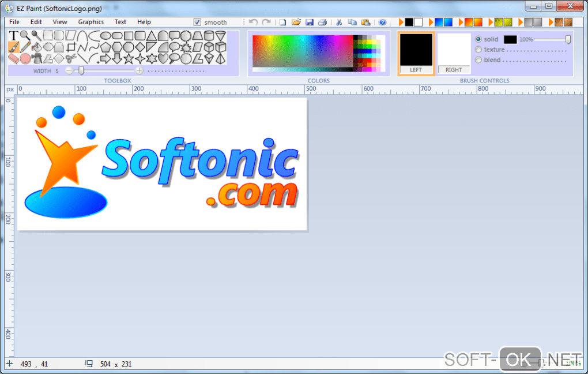Select the six-pointed Star shape tool
This screenshot has height=374, width=588.
click(152, 59)
